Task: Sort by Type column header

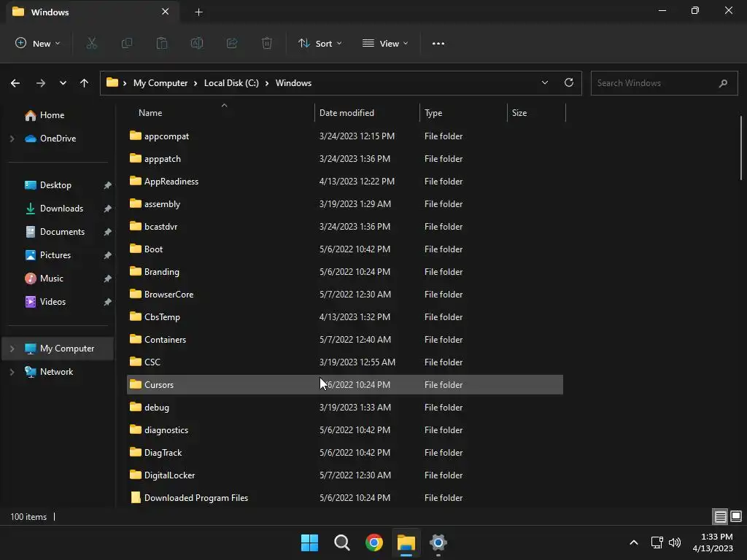Action: pyautogui.click(x=463, y=113)
